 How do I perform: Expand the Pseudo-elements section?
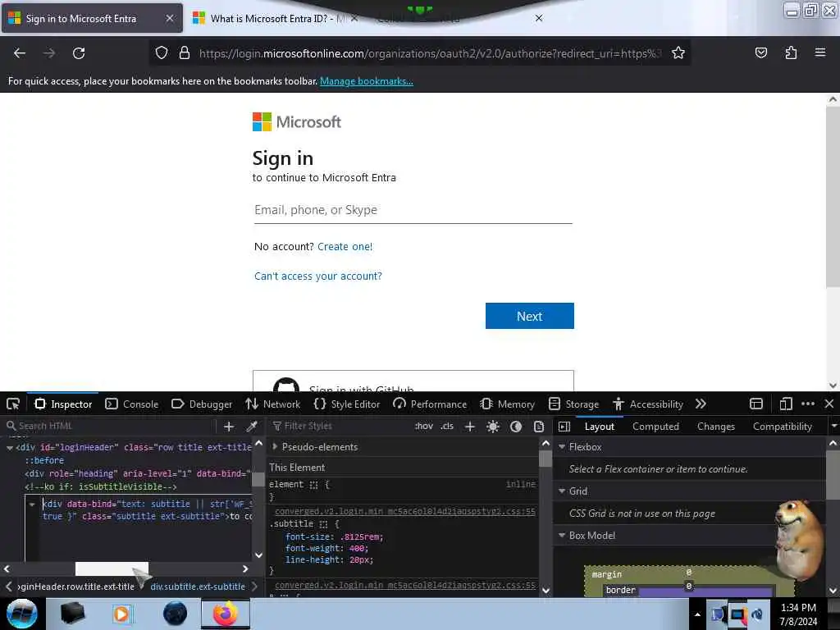276,446
